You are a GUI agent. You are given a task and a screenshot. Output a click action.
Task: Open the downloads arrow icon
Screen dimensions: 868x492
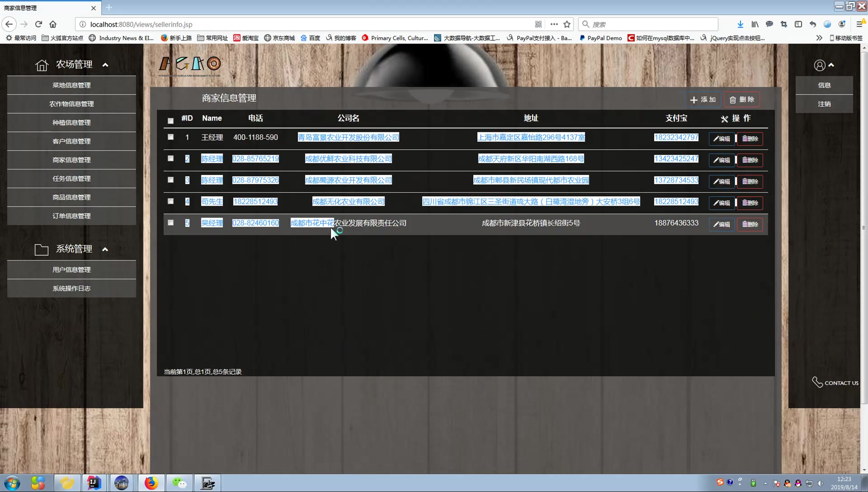[x=740, y=24]
